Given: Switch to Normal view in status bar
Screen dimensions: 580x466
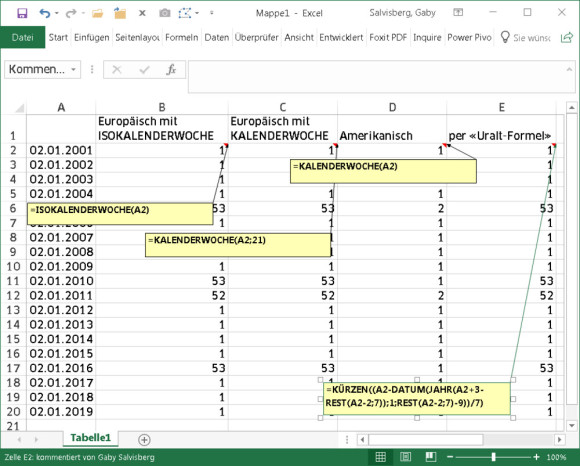Looking at the screenshot, I should point(381,457).
